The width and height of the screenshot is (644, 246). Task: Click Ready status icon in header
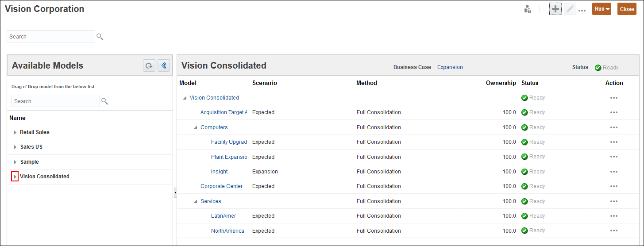(598, 68)
